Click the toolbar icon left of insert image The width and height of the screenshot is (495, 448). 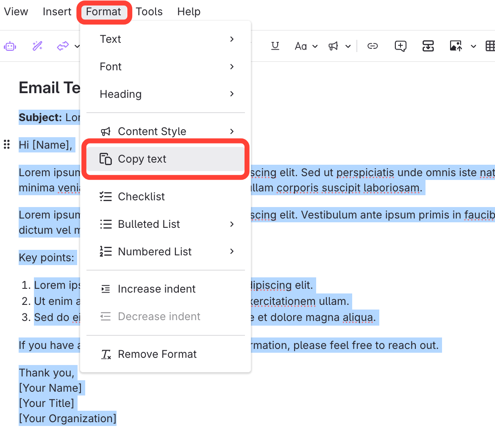[x=428, y=46]
